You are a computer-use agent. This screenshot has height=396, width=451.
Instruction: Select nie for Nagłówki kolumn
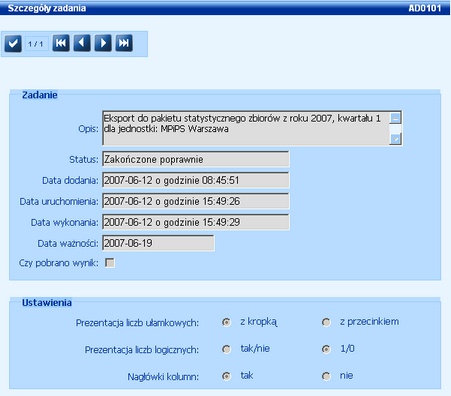click(326, 376)
